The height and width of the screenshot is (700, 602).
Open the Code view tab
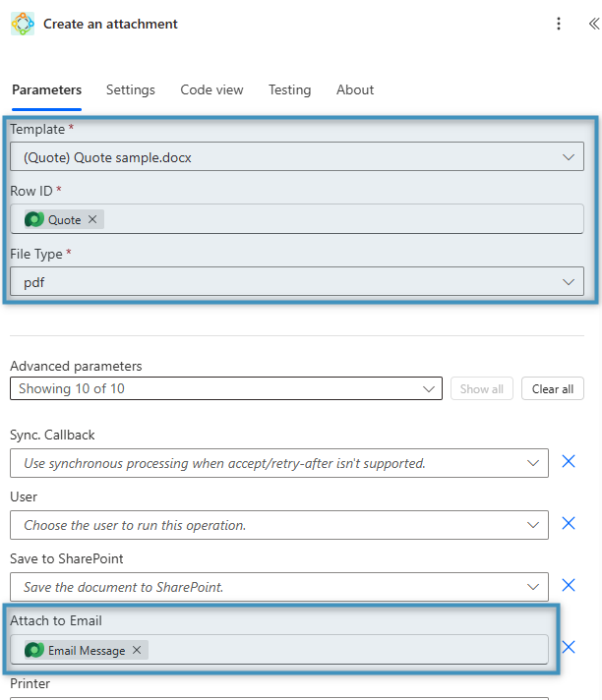pos(211,89)
